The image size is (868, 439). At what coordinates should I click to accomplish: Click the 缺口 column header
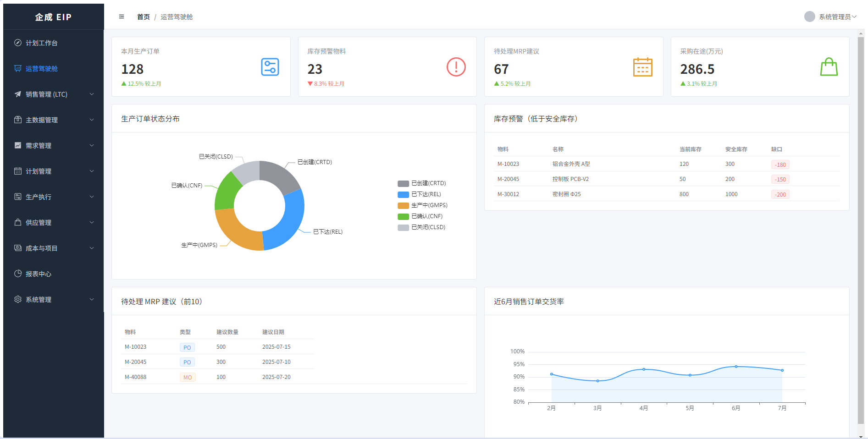pyautogui.click(x=777, y=149)
